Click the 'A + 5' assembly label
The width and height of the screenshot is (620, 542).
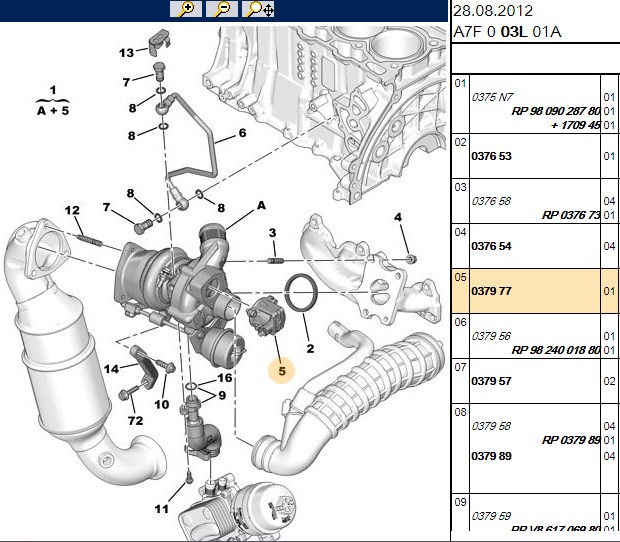53,111
